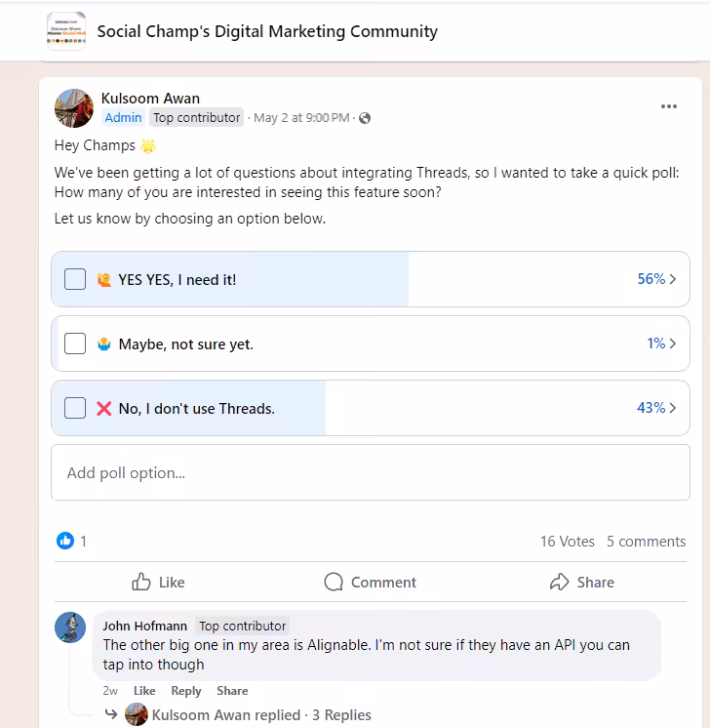Screen dimensions: 710x728
Task: Click the 'Add poll option...' field
Action: point(371,472)
